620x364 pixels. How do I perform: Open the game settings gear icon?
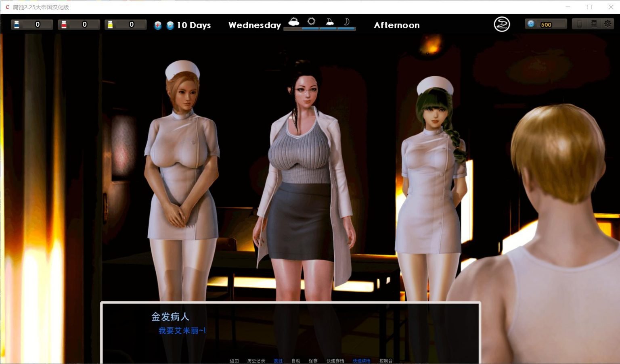coord(607,23)
